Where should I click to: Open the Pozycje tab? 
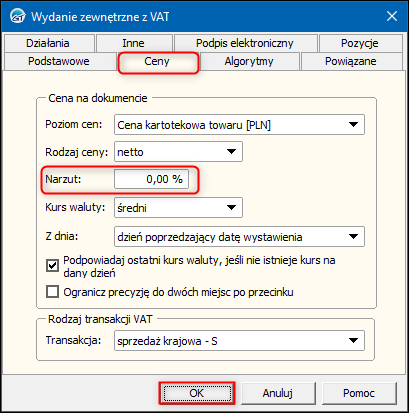coord(360,43)
